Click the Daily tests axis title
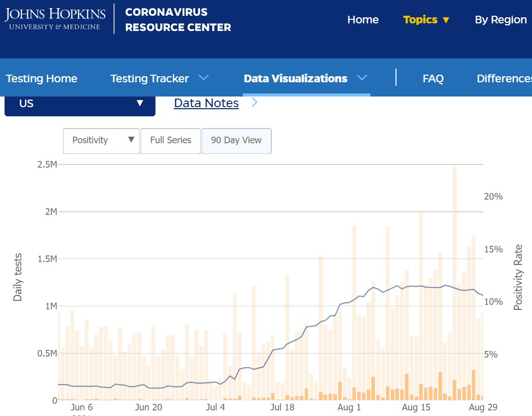This screenshot has height=416, width=532. click(17, 277)
